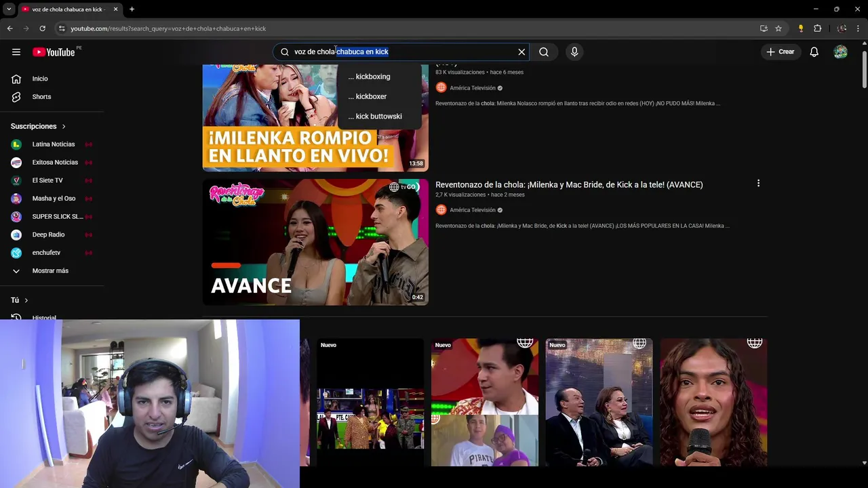Click Exitosa Noticias channel avatar icon
The image size is (868, 488).
pyautogui.click(x=16, y=163)
